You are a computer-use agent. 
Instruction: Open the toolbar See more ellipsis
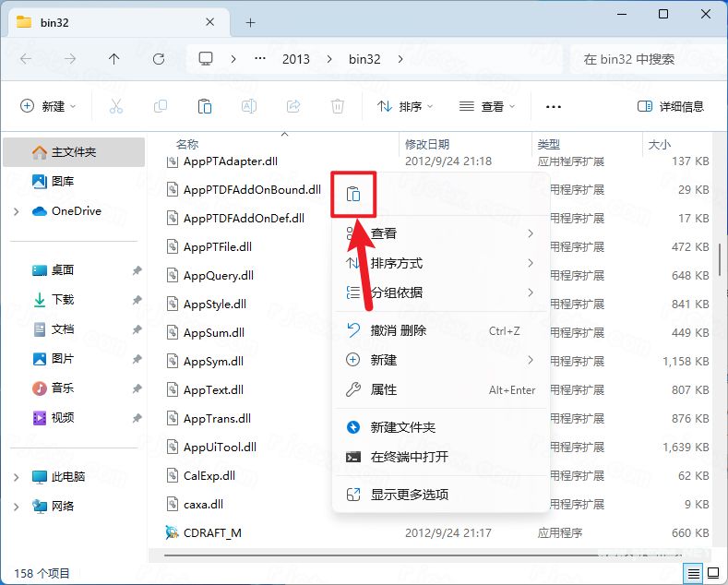[554, 107]
